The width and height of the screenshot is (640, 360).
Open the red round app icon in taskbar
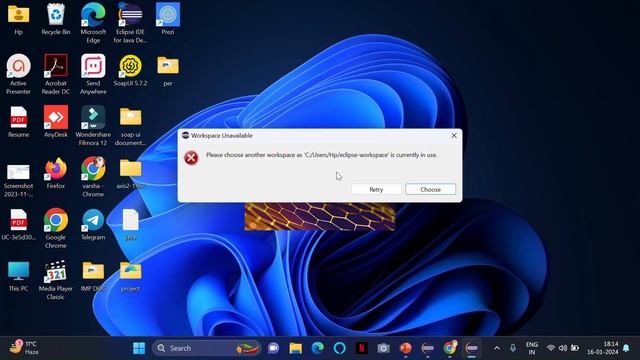405,348
